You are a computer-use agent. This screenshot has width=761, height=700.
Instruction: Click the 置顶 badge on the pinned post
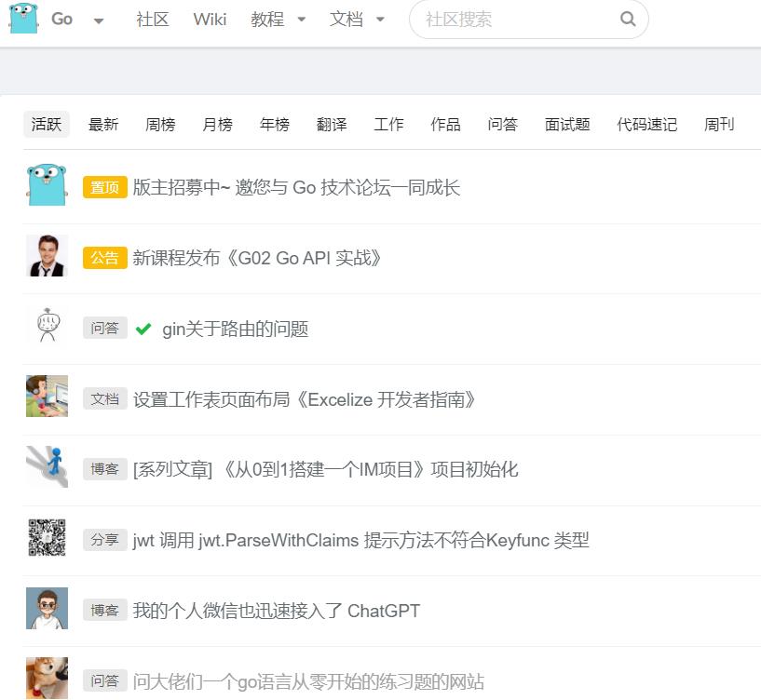pos(105,187)
